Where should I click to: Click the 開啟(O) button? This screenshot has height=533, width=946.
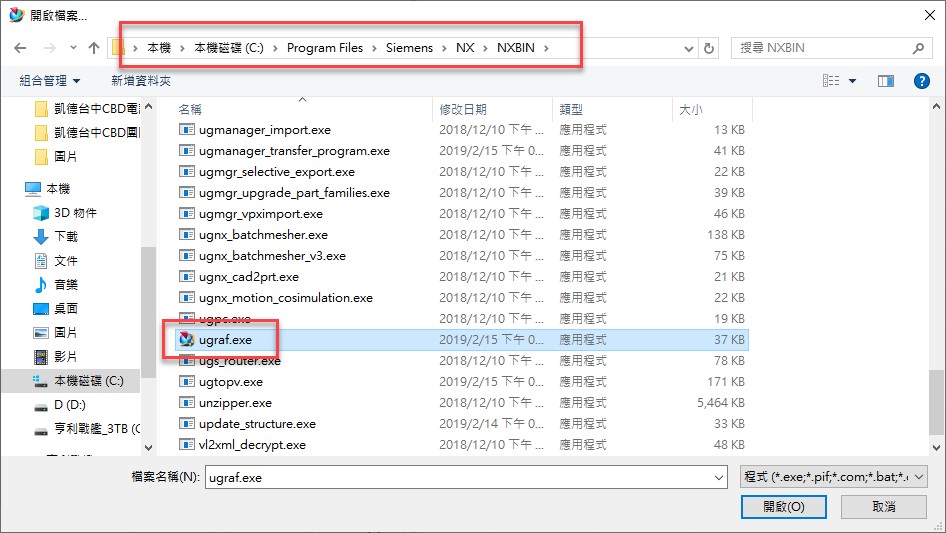tap(784, 506)
